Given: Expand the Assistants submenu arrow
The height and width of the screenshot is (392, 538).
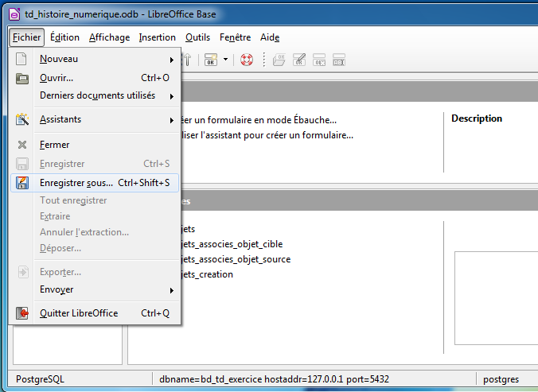Looking at the screenshot, I should click(x=172, y=120).
